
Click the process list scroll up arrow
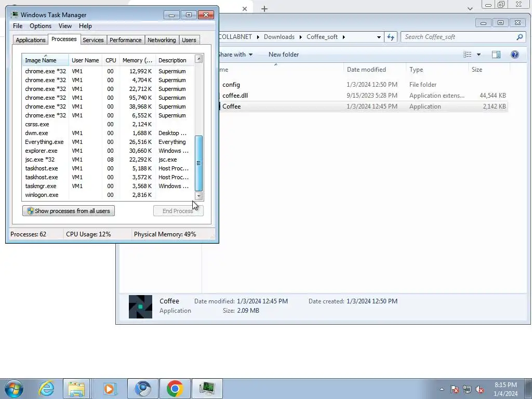click(199, 59)
